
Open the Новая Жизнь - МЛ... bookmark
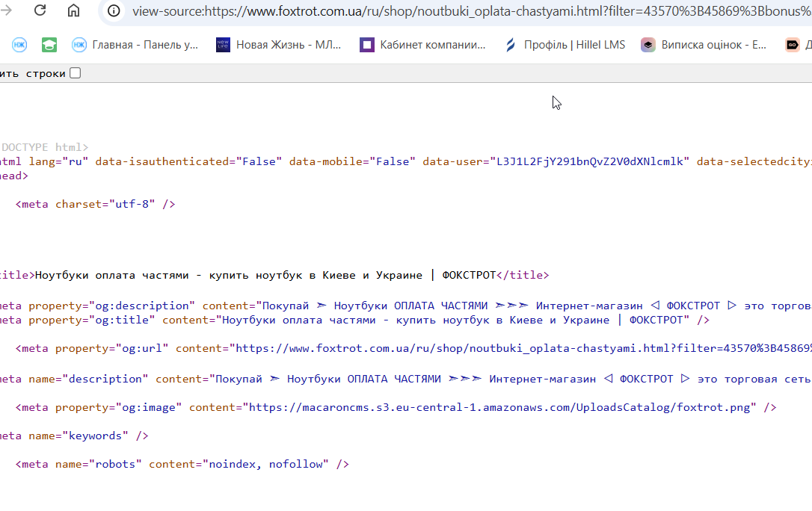coord(279,45)
